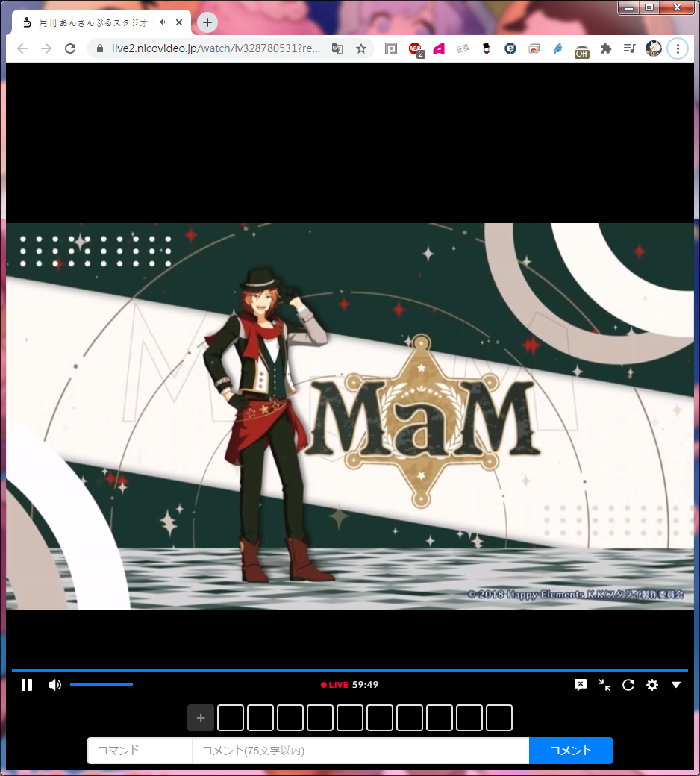Adjust the player volume slider

click(x=101, y=685)
